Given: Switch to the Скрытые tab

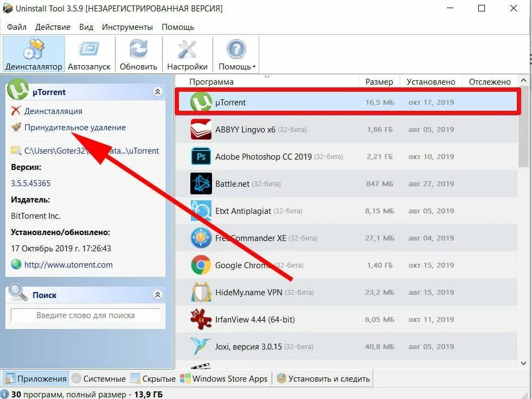Looking at the screenshot, I should pyautogui.click(x=153, y=378).
